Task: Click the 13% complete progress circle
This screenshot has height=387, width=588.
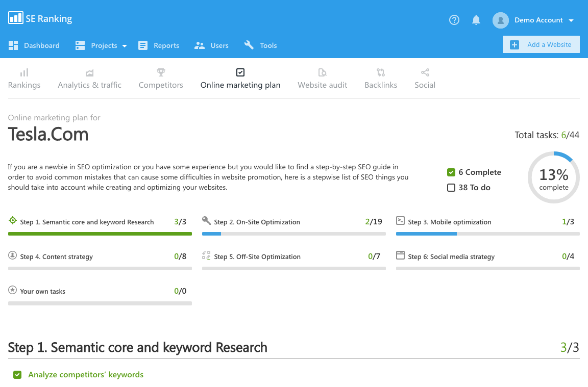Action: click(553, 177)
